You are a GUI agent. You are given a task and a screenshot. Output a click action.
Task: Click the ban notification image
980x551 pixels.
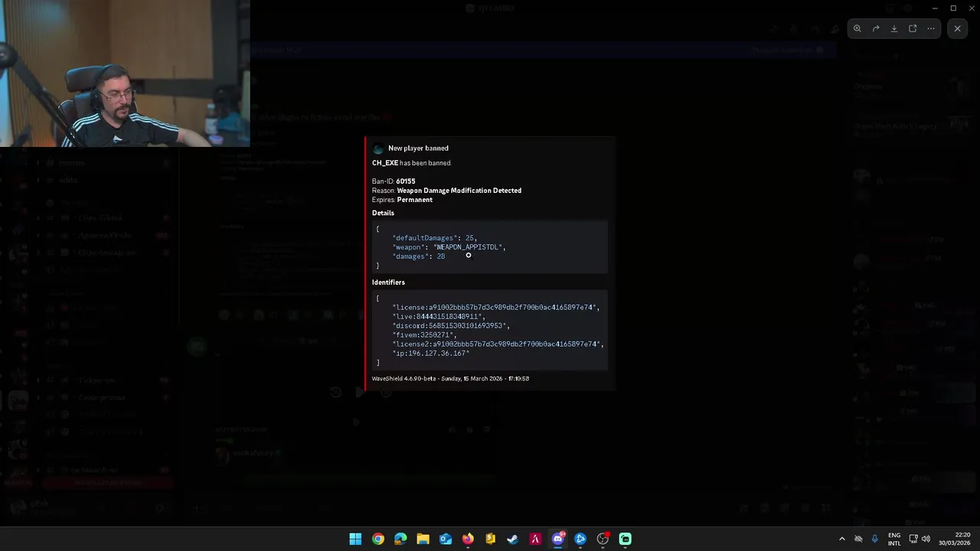pos(490,264)
